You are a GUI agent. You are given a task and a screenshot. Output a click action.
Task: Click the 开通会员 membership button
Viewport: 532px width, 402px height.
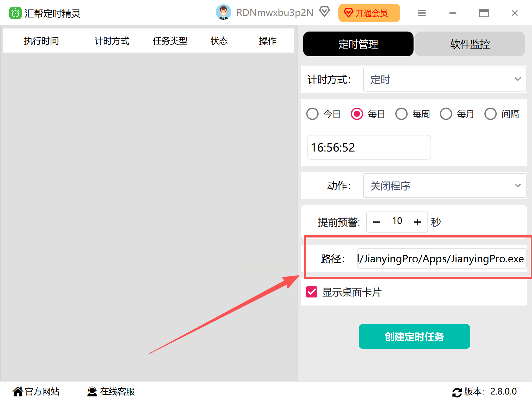[369, 13]
